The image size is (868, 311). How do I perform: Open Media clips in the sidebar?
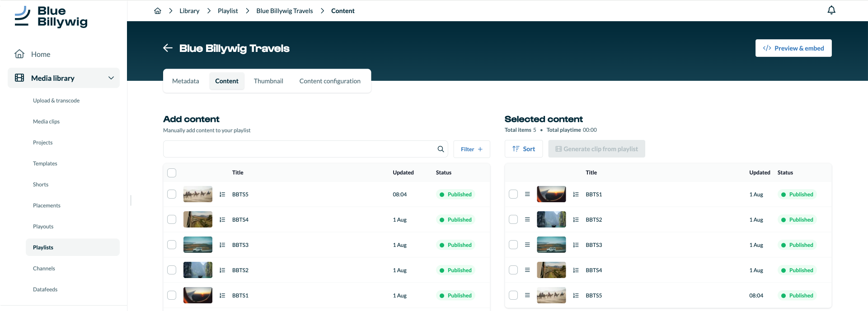(x=47, y=121)
